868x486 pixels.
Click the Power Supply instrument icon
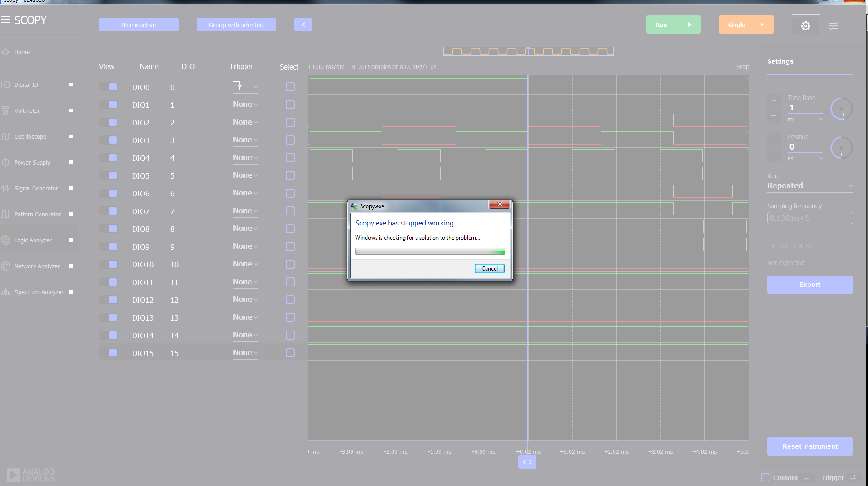5,162
